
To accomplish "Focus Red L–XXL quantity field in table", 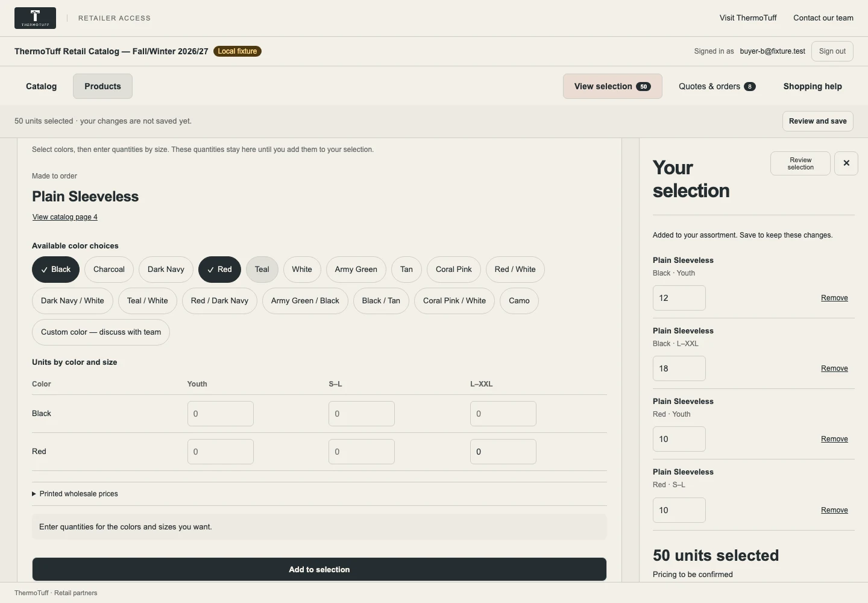I will click(x=503, y=452).
